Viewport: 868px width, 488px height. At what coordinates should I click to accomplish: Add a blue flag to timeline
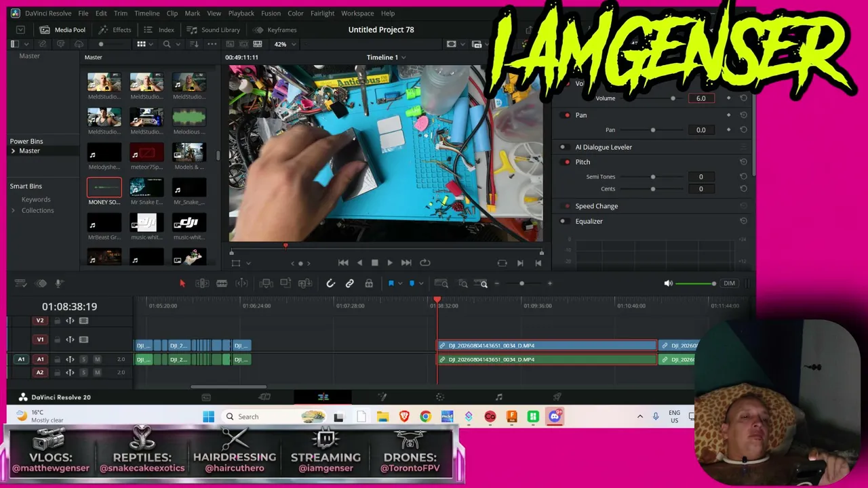click(391, 283)
